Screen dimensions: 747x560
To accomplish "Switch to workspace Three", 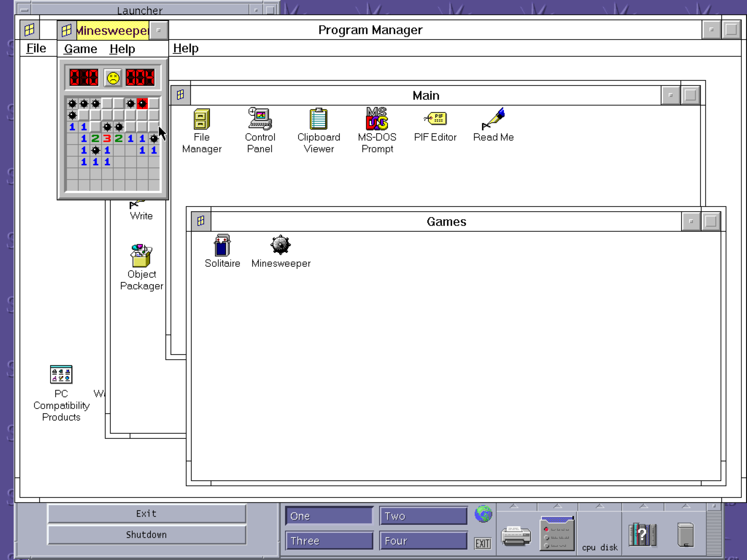I will [329, 541].
